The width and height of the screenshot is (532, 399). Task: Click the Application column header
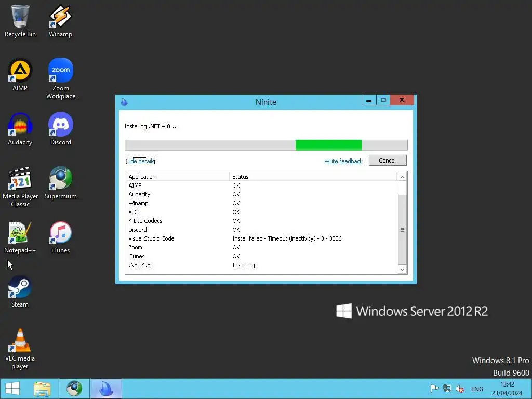click(x=178, y=177)
